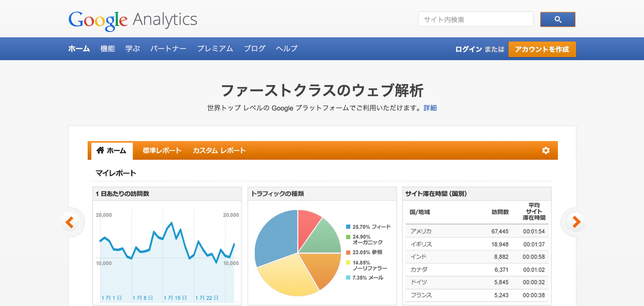Open the 学ぶ navigation item
644x306 pixels.
click(x=133, y=49)
